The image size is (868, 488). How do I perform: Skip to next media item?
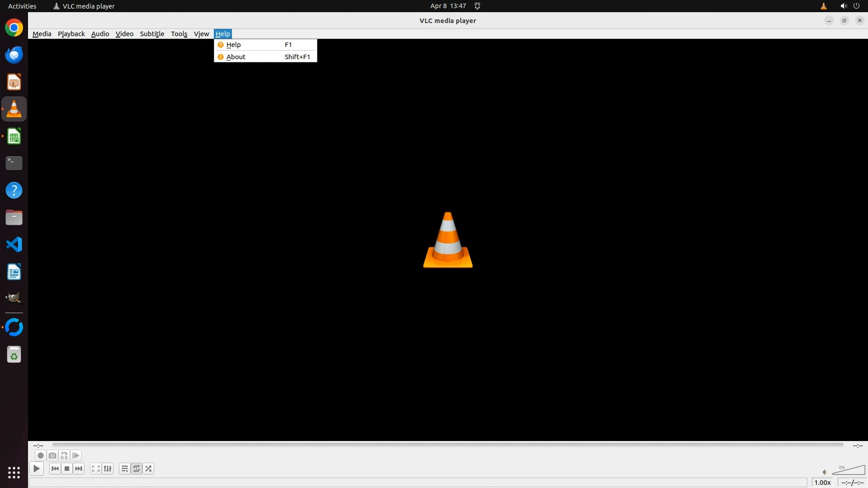pos(79,469)
